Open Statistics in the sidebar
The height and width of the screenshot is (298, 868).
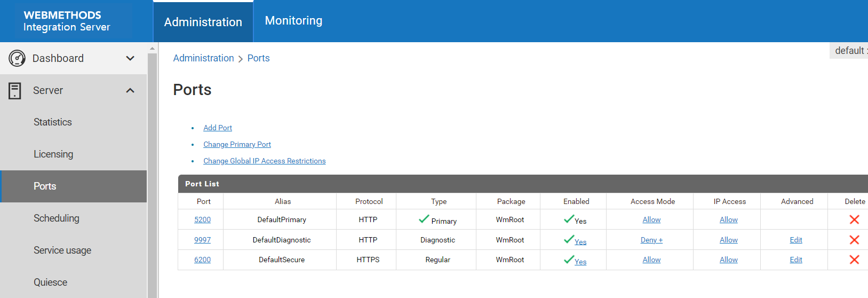pos(52,122)
